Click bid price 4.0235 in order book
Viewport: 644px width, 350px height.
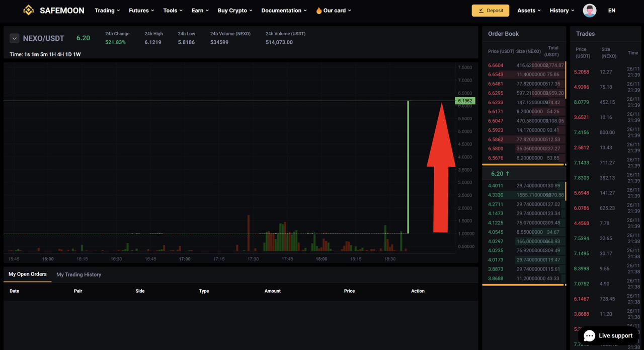496,251
